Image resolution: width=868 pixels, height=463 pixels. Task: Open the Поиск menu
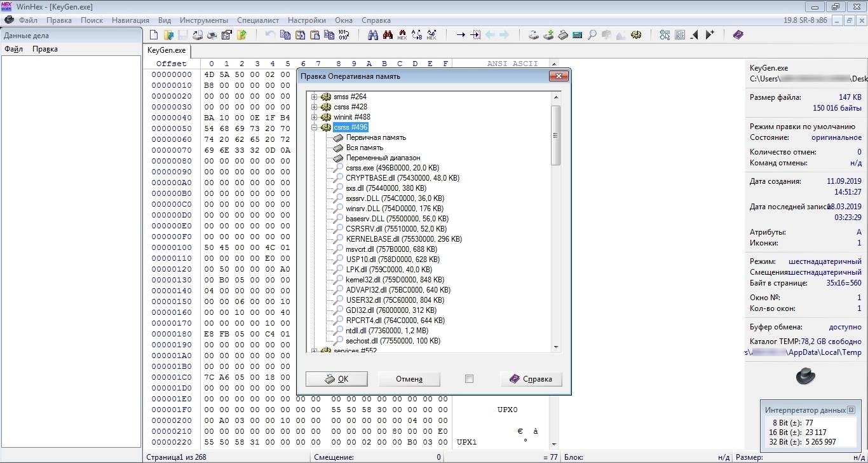coord(92,20)
